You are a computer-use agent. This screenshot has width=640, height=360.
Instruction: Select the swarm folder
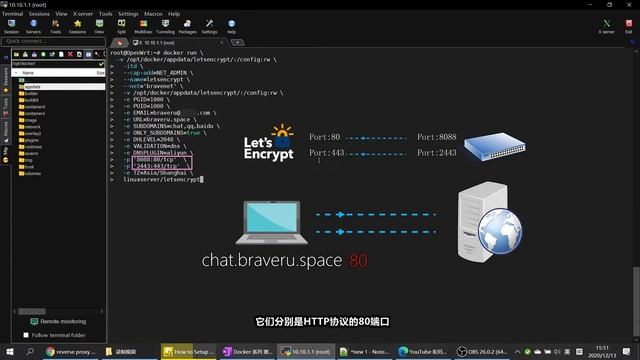29,153
